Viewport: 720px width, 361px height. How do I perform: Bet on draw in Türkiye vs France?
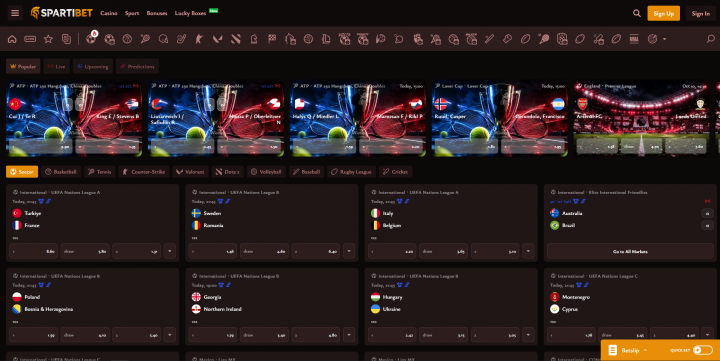(85, 251)
